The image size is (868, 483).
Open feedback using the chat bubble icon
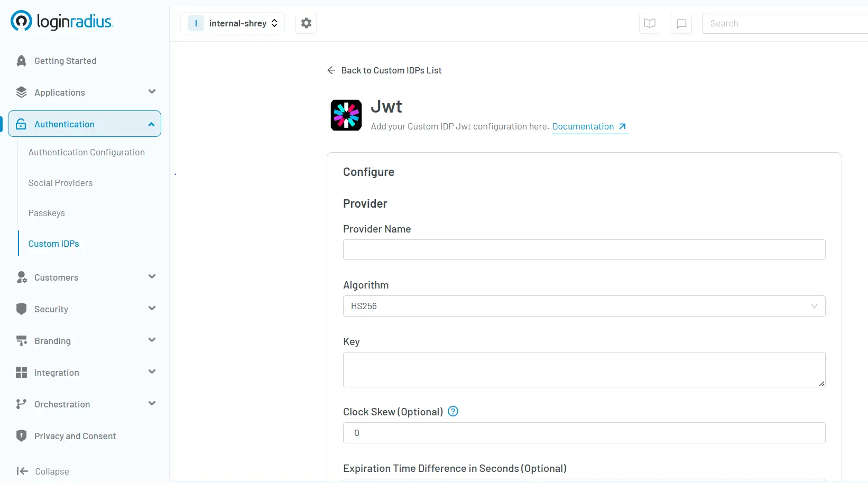tap(681, 23)
